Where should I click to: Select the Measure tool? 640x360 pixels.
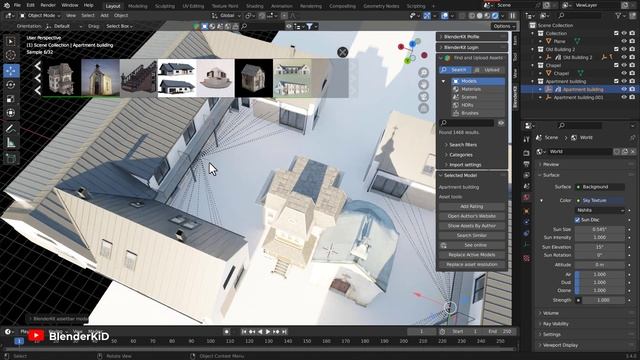11,142
